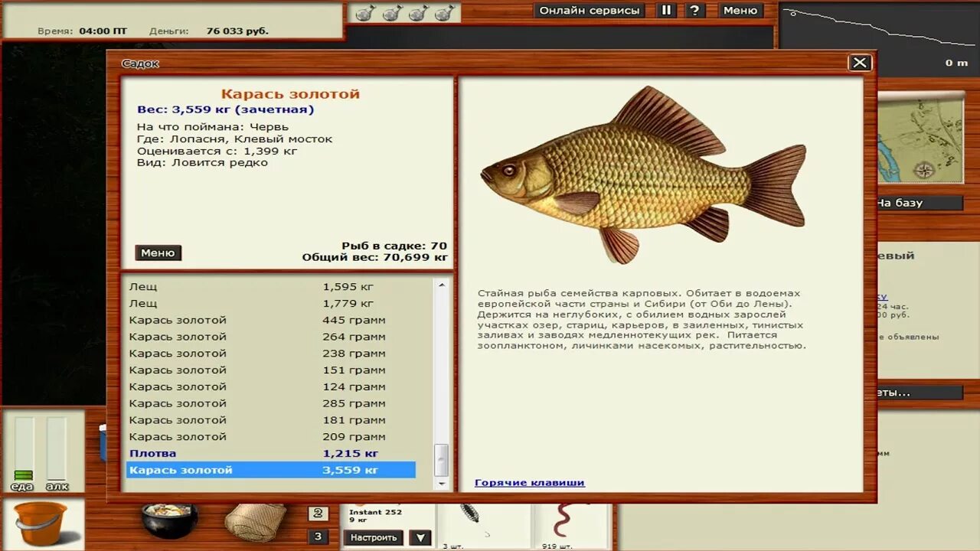Image resolution: width=980 pixels, height=551 pixels.
Task: Select the Лещ 1,779 кг row
Action: 271,304
